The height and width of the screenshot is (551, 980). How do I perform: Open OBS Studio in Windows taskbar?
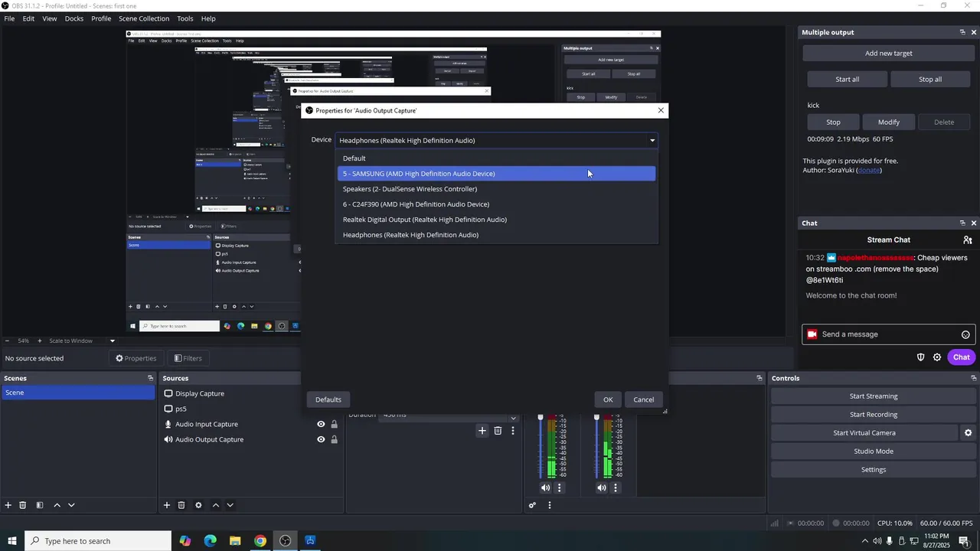tap(285, 541)
